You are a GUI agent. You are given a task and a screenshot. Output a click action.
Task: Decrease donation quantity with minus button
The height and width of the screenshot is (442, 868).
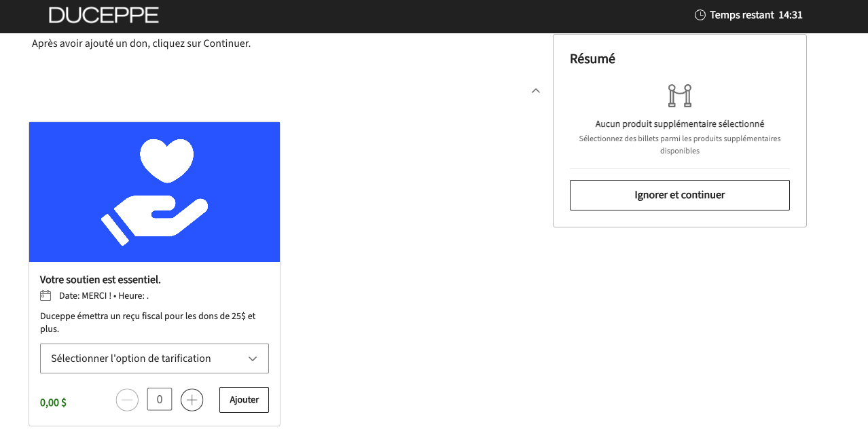pyautogui.click(x=127, y=400)
